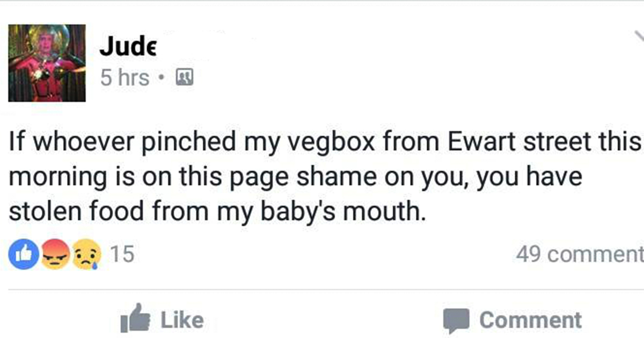
Task: Show who reacted via the 15 count
Action: pos(122,254)
